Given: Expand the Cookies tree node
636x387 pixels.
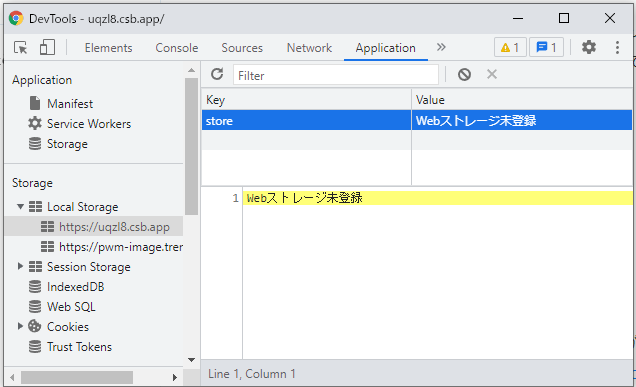Looking at the screenshot, I should tap(20, 326).
